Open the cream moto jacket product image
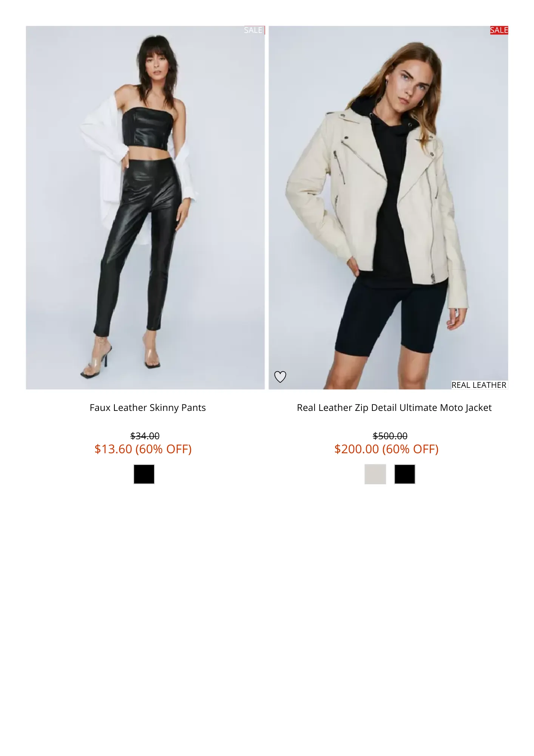This screenshot has height=756, width=534. point(388,208)
